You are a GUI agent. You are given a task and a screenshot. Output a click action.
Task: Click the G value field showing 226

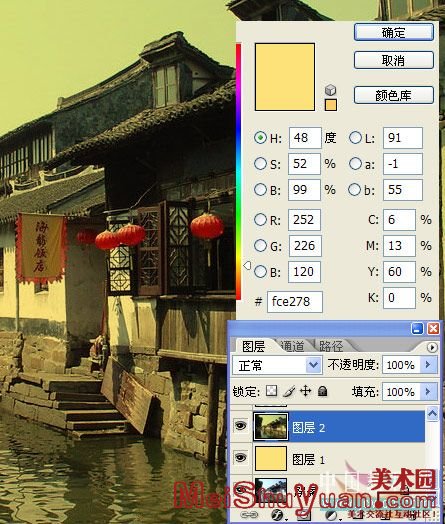click(x=305, y=246)
